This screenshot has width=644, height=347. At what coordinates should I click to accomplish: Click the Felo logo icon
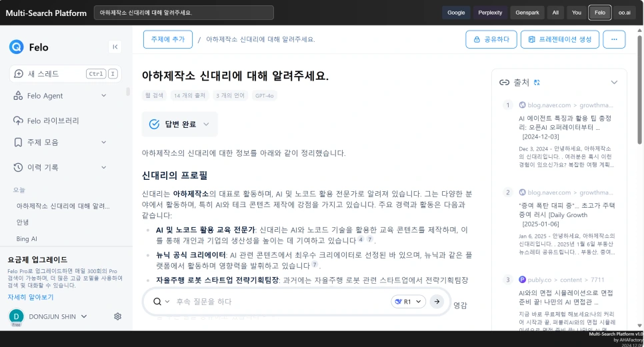coord(17,47)
